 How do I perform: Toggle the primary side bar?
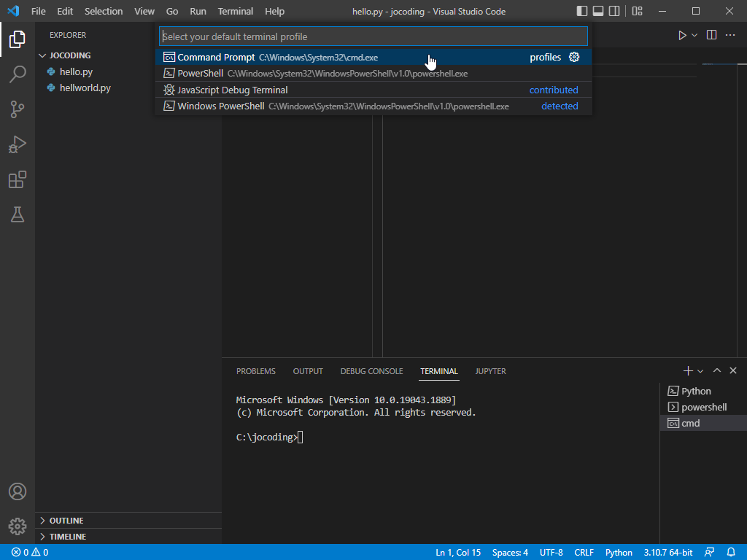point(581,11)
